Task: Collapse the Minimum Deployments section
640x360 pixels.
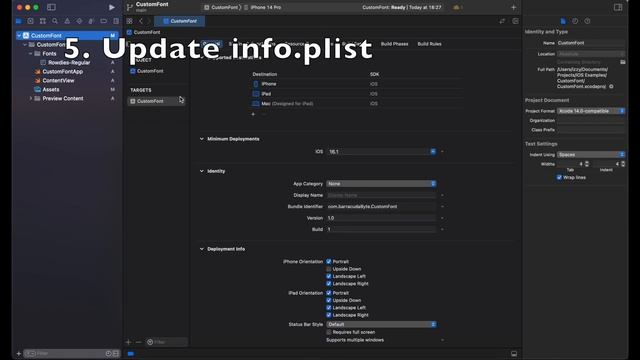Action: click(x=202, y=139)
